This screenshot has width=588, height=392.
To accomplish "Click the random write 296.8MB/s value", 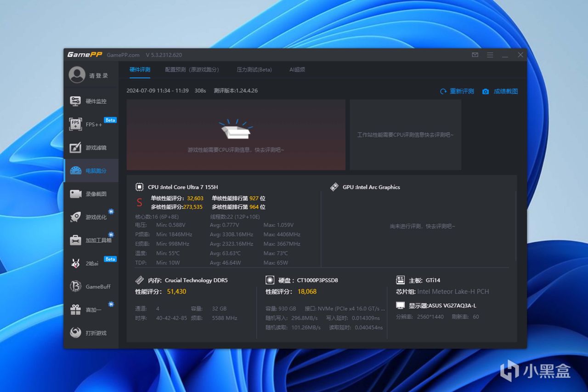I will click(x=305, y=318).
